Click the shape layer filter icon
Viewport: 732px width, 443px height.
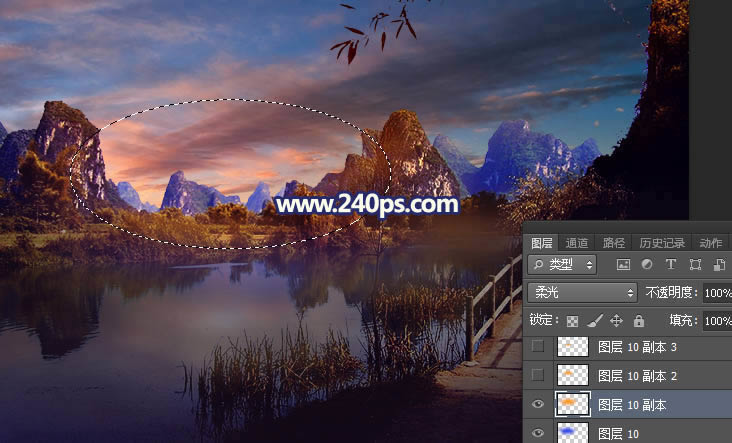pyautogui.click(x=694, y=265)
